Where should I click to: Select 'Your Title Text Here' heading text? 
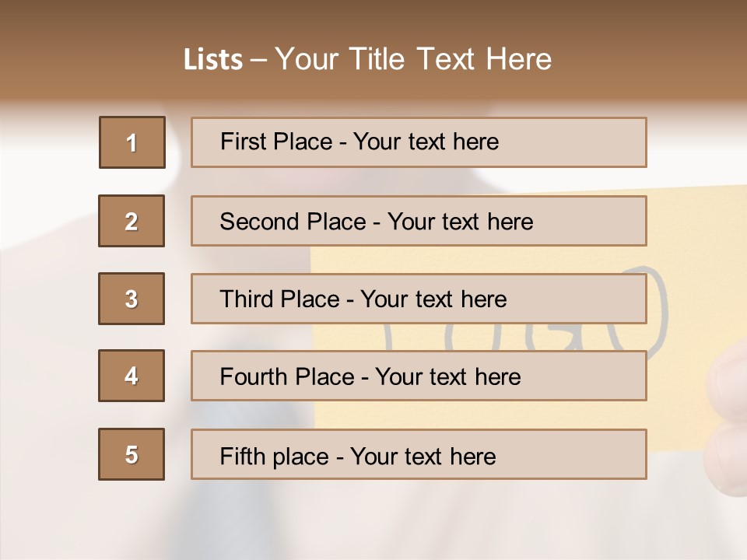coord(413,59)
